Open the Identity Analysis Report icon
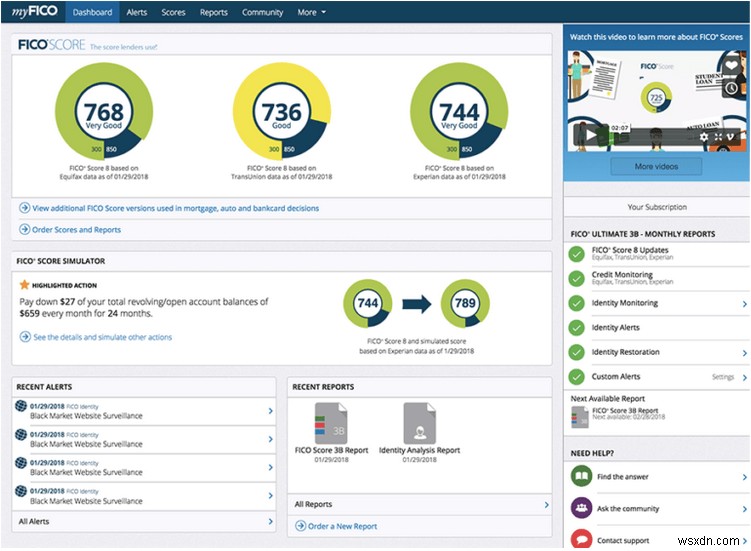This screenshot has width=751, height=551. click(x=420, y=423)
